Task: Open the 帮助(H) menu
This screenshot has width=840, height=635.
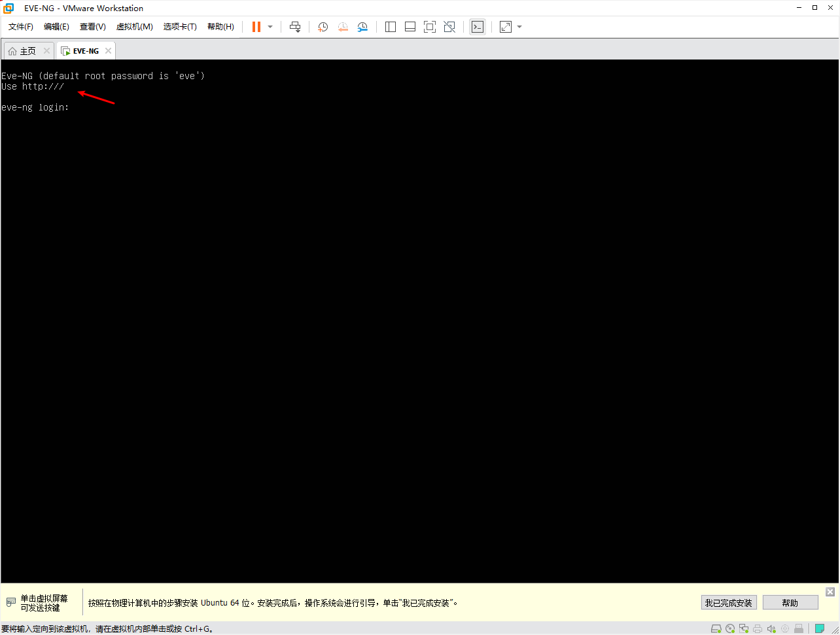Action: [220, 27]
